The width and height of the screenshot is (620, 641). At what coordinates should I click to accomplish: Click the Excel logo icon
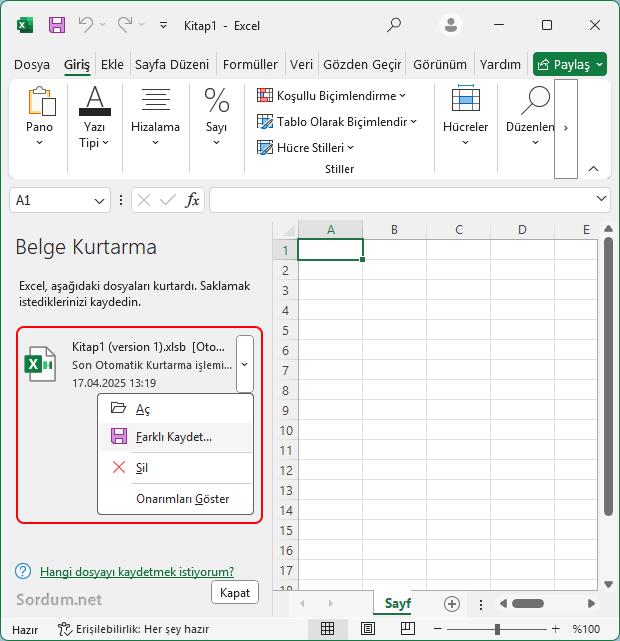tap(25, 25)
